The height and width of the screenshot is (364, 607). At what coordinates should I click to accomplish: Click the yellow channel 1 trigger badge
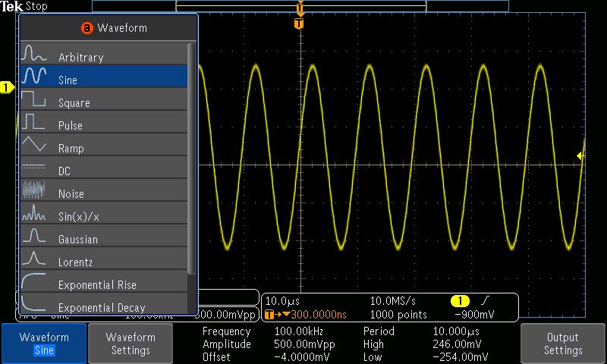pos(460,302)
